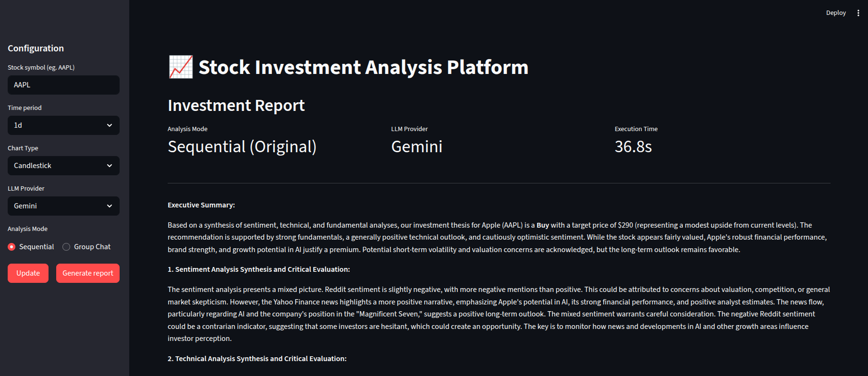Click the Sequential (Original) metric value
This screenshot has width=868, height=376.
[x=242, y=146]
